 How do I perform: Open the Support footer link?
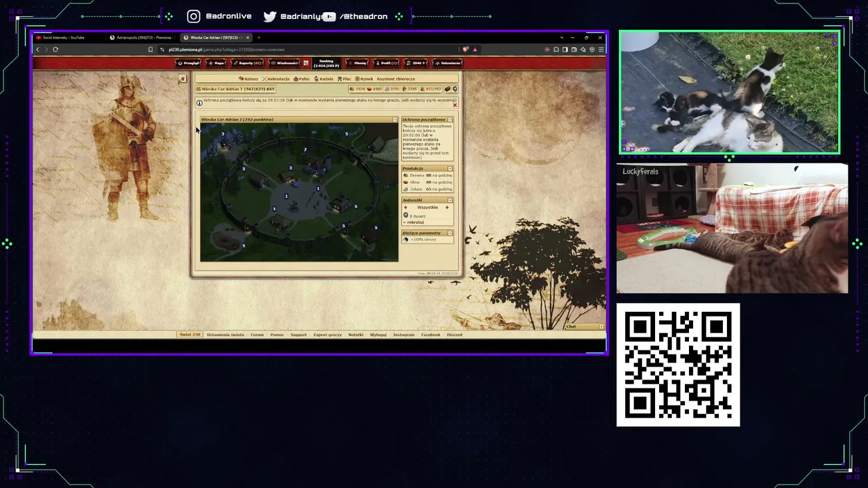click(298, 335)
